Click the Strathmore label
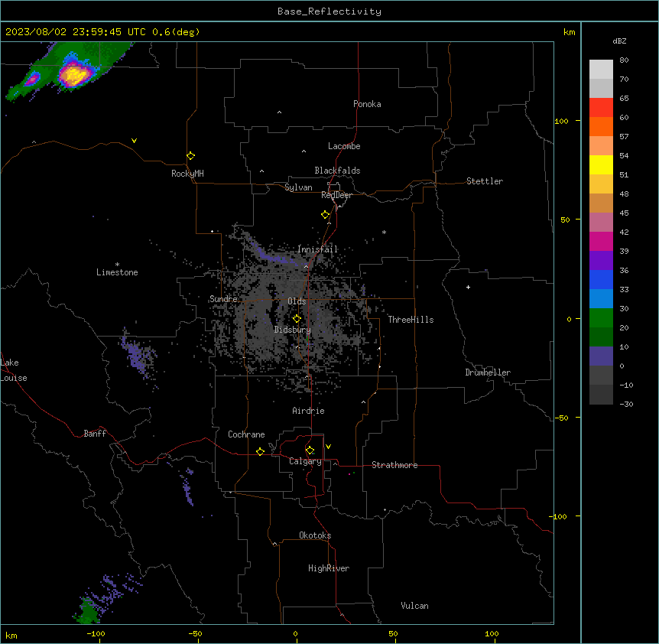Viewport: 659px width, 644px height. 394,465
